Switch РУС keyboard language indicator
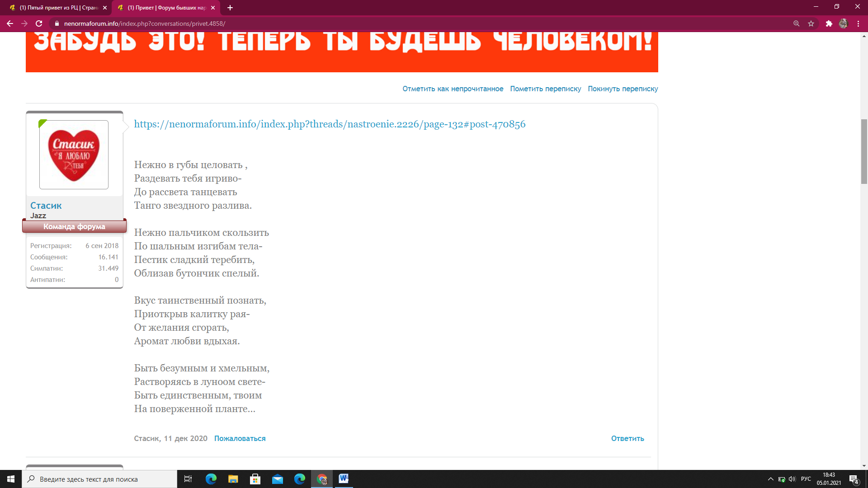The width and height of the screenshot is (868, 488). point(806,479)
